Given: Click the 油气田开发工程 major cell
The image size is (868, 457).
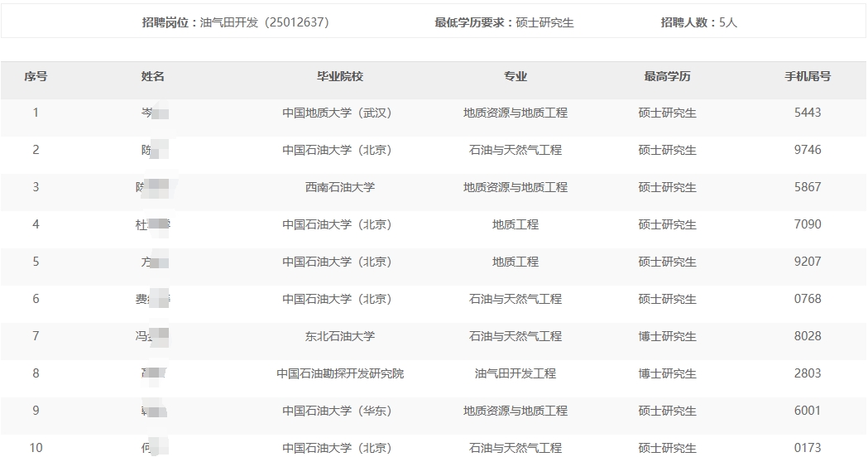Looking at the screenshot, I should click(x=516, y=373).
